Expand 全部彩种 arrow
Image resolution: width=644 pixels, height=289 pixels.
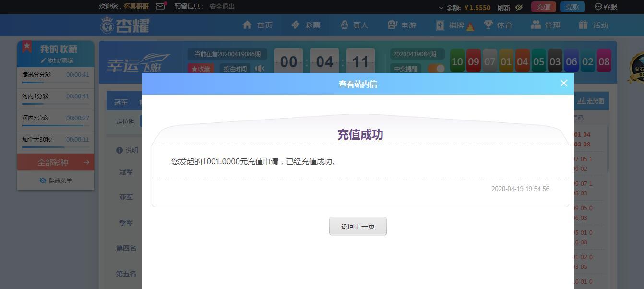(86, 162)
